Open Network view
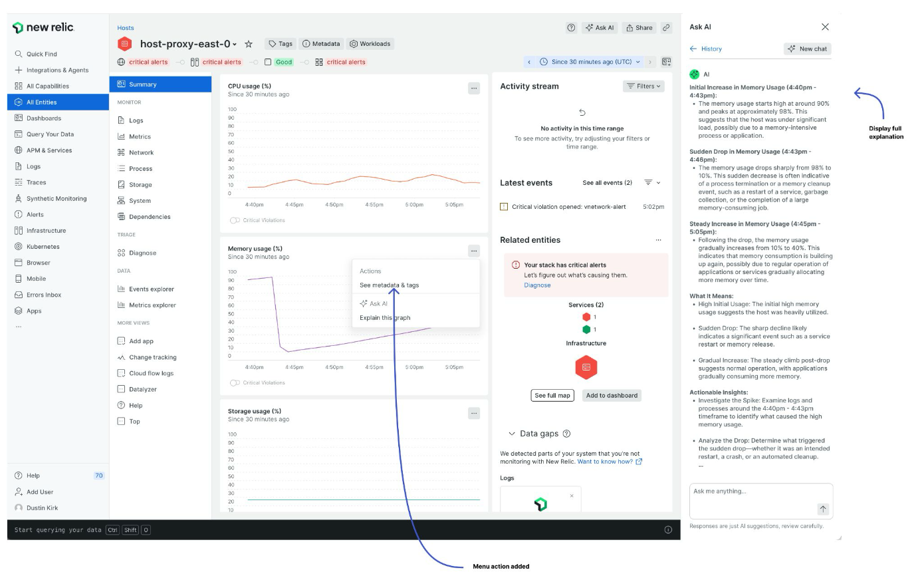This screenshot has height=580, width=924. tap(136, 152)
